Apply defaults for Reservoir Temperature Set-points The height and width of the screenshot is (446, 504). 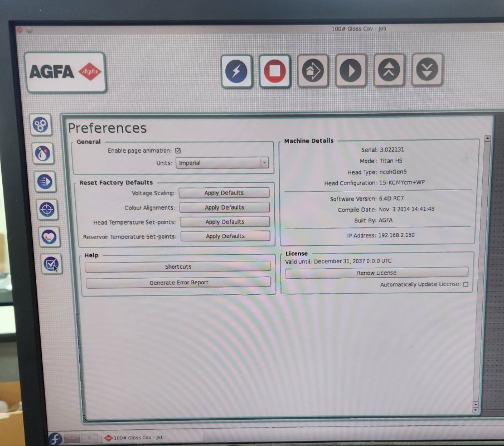[x=225, y=236]
